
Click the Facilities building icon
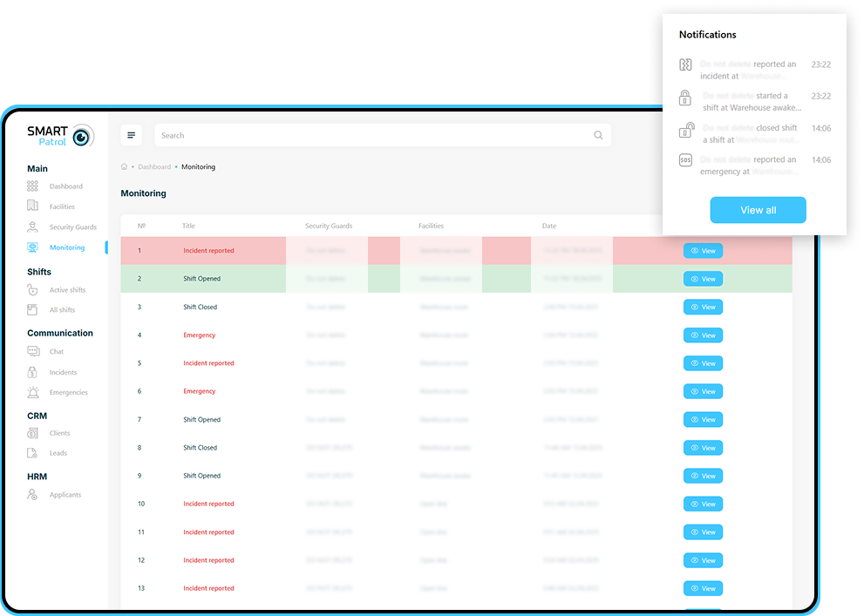(32, 206)
